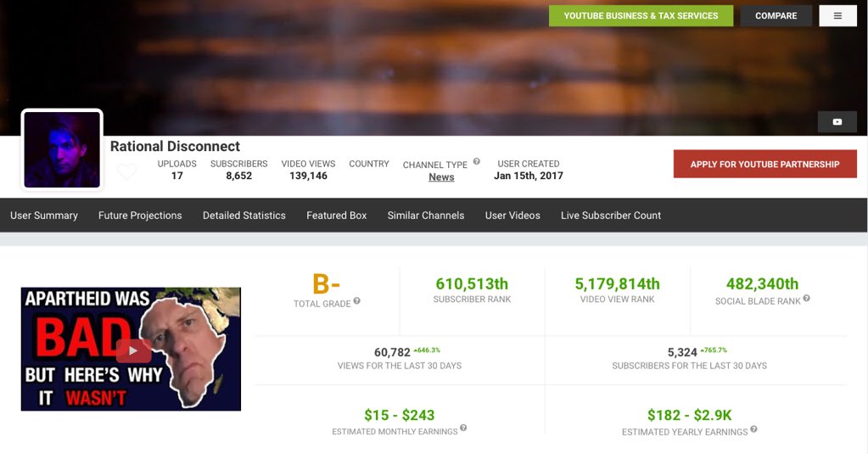
Task: Select 5,324 subscribers for last 30 days
Action: (x=682, y=353)
